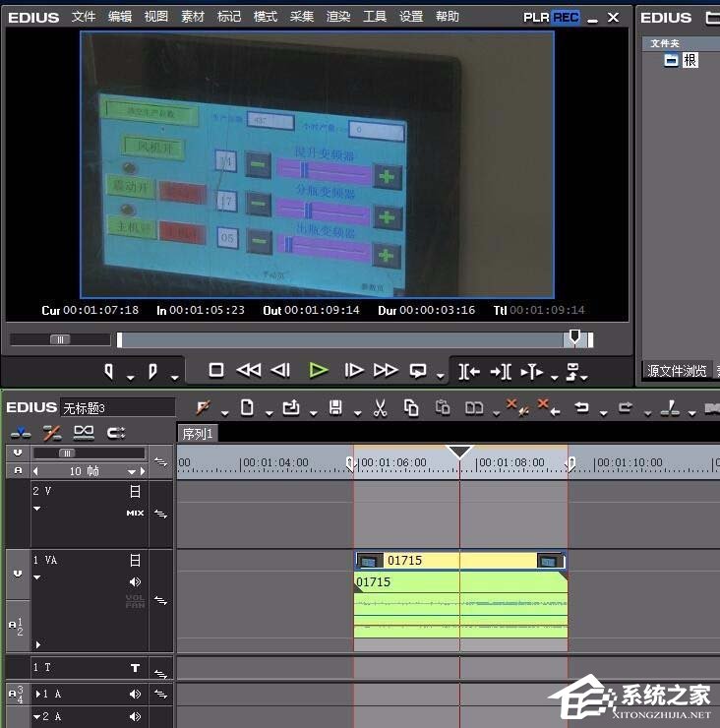The image size is (720, 728).
Task: Open timeline scale dropdown arrow
Action: [132, 472]
